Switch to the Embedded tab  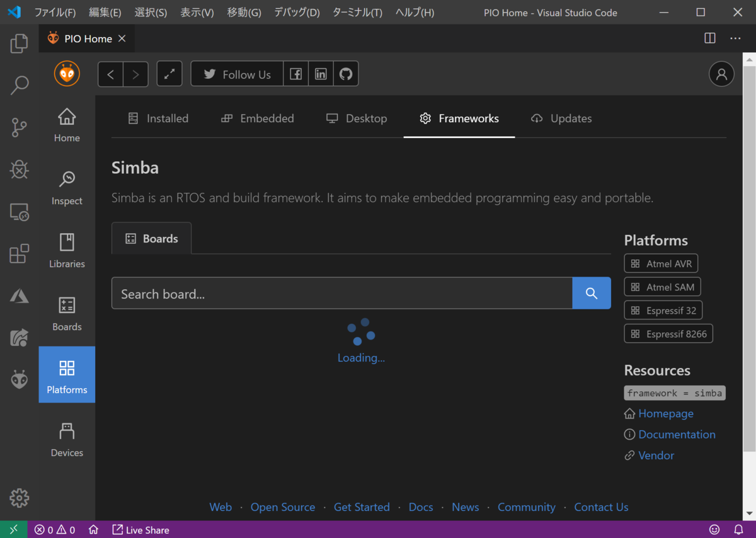point(258,118)
